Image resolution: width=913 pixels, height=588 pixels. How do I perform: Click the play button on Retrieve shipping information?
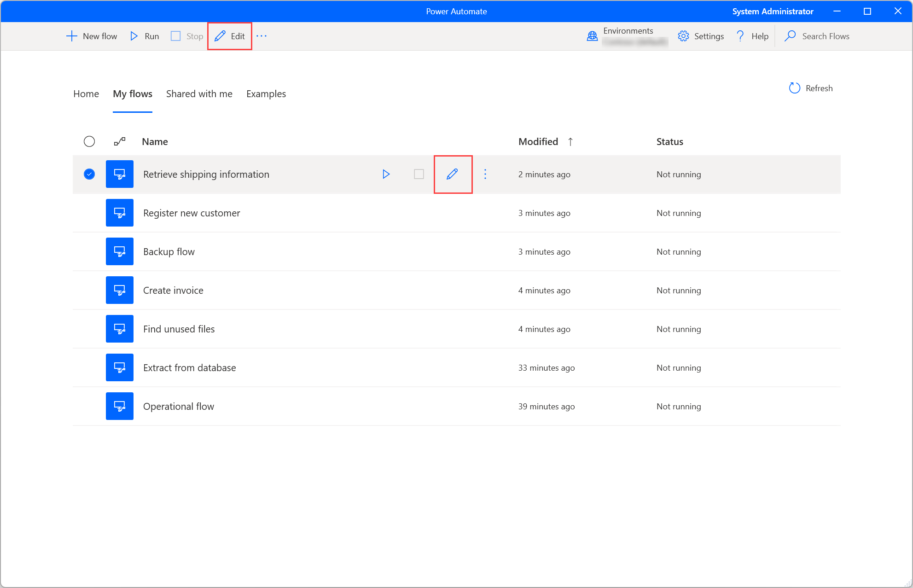[x=386, y=174]
